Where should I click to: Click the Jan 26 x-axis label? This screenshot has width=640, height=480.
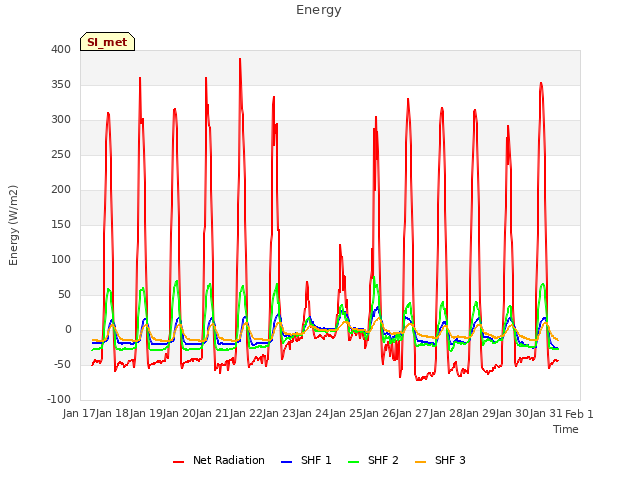[379, 414]
